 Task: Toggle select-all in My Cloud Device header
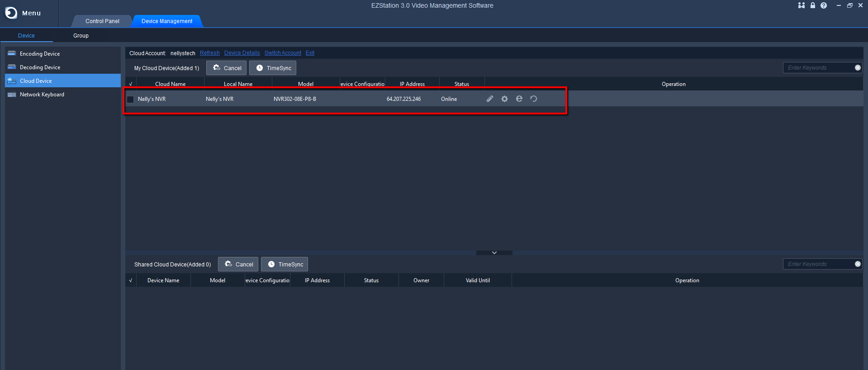point(131,84)
